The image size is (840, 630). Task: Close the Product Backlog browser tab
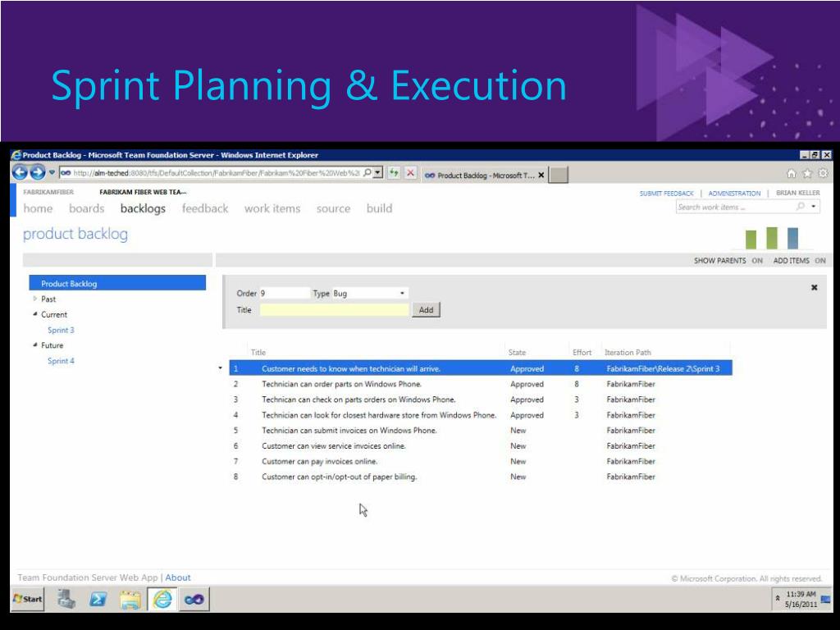541,176
